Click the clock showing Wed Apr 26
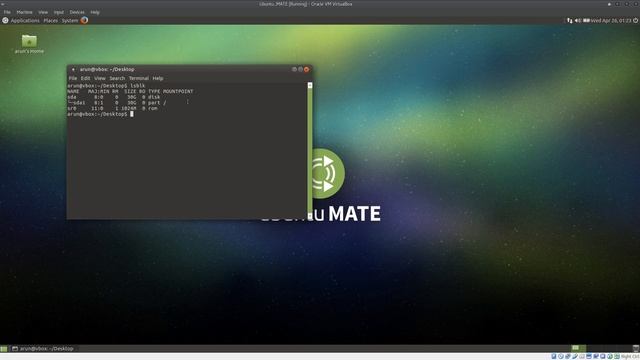640x360 pixels. pos(611,20)
